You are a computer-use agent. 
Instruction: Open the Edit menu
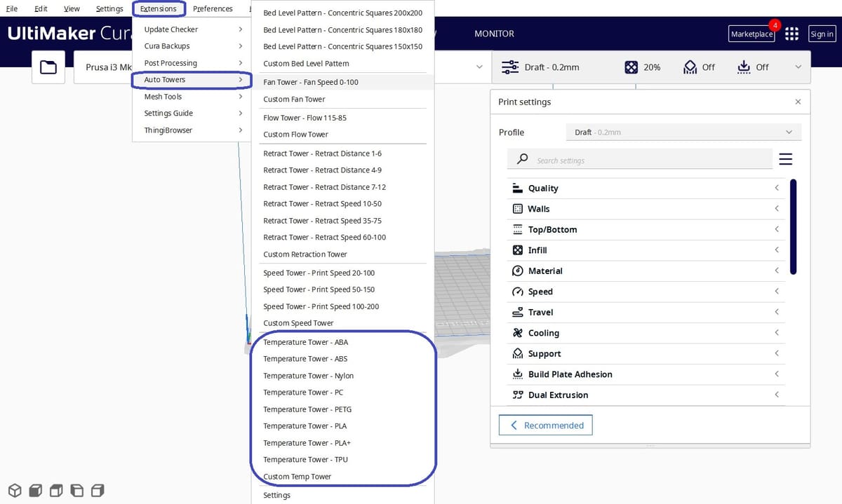tap(41, 9)
